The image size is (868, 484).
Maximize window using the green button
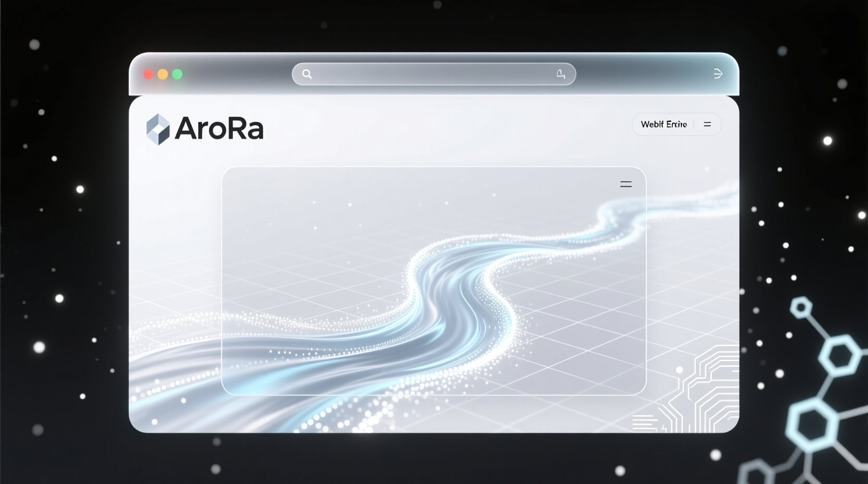[x=177, y=74]
